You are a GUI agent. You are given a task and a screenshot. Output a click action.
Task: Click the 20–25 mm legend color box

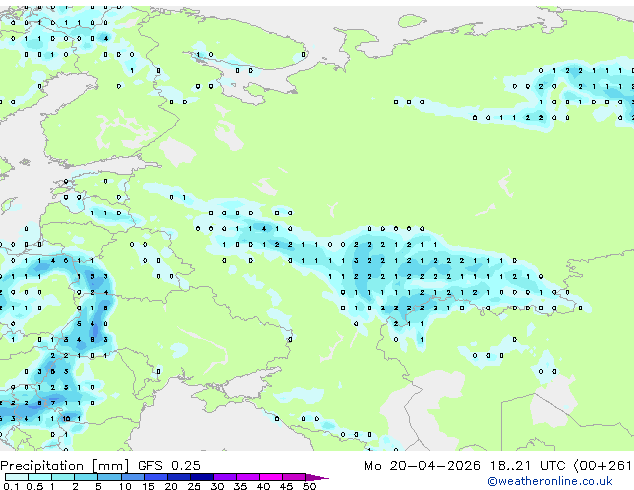click(x=178, y=477)
